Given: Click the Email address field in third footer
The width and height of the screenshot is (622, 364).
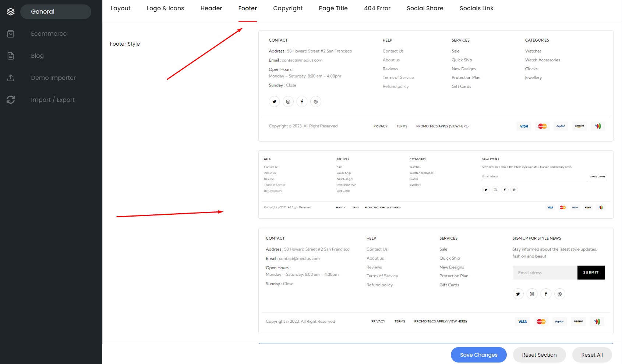Looking at the screenshot, I should pos(545,273).
